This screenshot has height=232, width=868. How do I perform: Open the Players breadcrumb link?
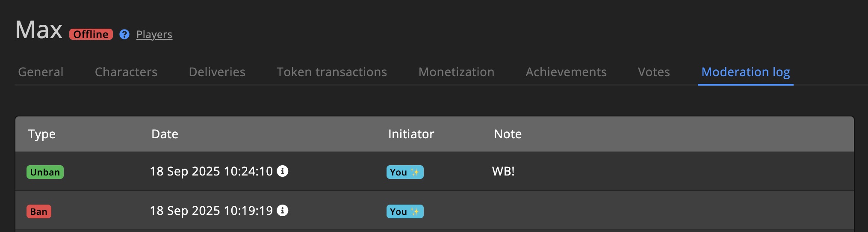coord(154,34)
